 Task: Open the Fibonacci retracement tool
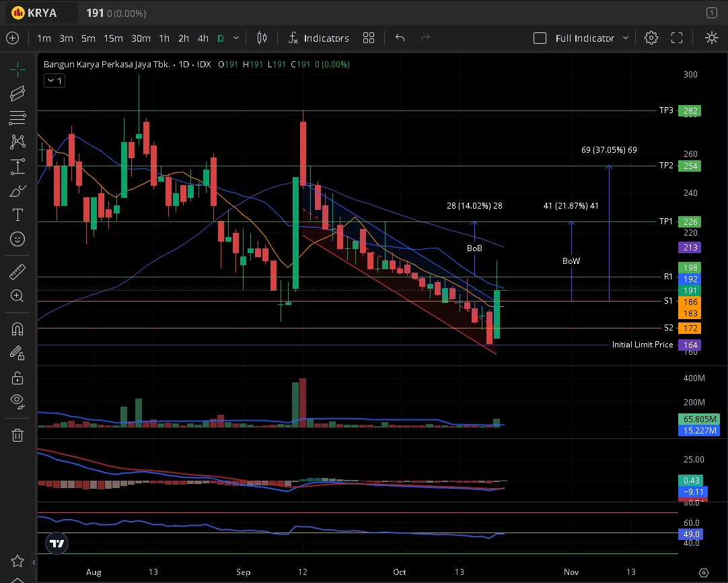pos(17,118)
